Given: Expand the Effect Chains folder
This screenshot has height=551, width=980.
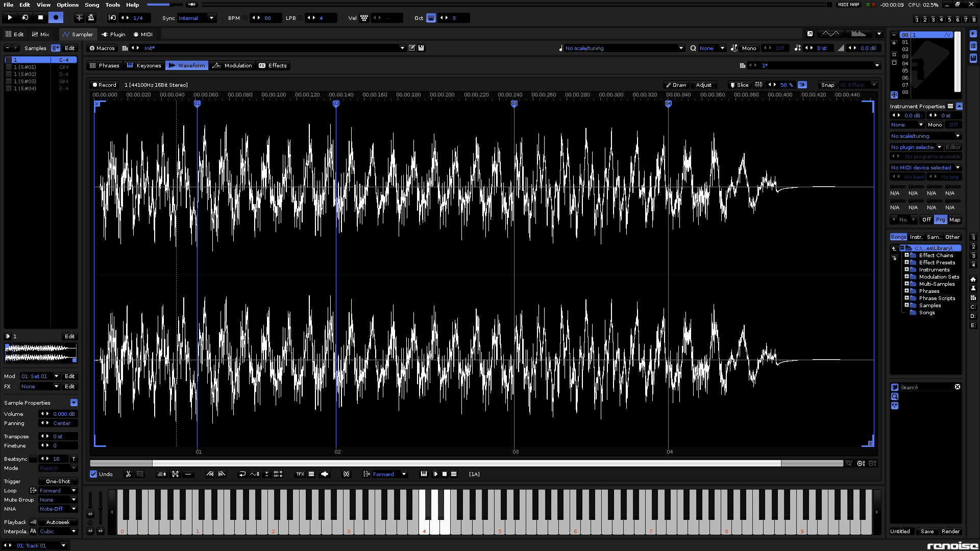Looking at the screenshot, I should pyautogui.click(x=906, y=255).
